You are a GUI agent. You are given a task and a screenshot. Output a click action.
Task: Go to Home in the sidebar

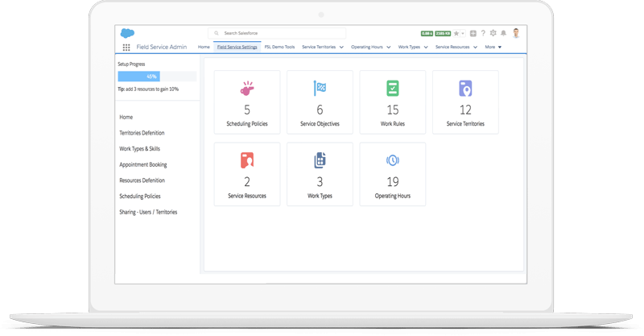(126, 117)
